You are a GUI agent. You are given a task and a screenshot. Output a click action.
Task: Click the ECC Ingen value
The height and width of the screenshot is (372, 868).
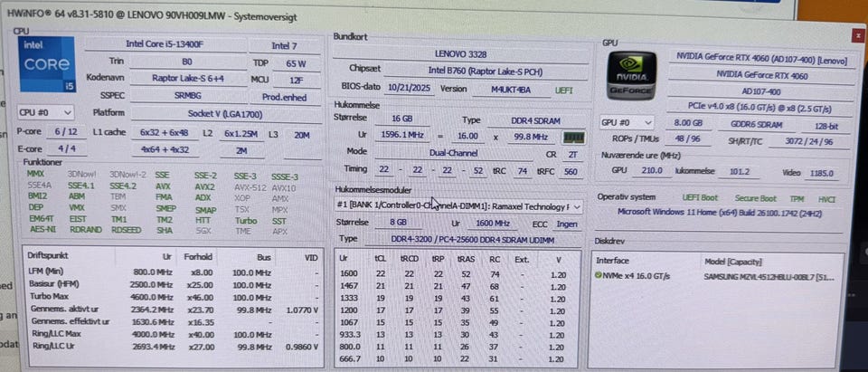click(568, 224)
